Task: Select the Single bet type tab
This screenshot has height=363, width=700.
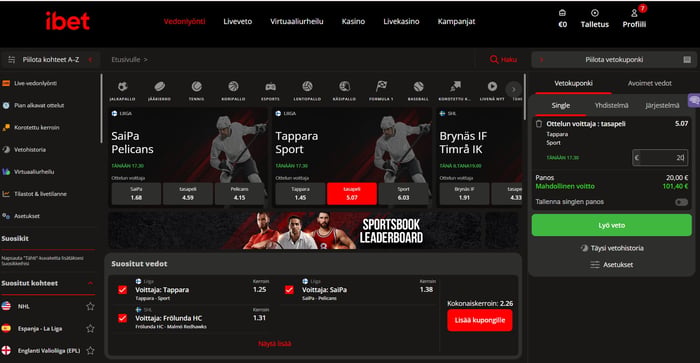Action: click(x=561, y=105)
